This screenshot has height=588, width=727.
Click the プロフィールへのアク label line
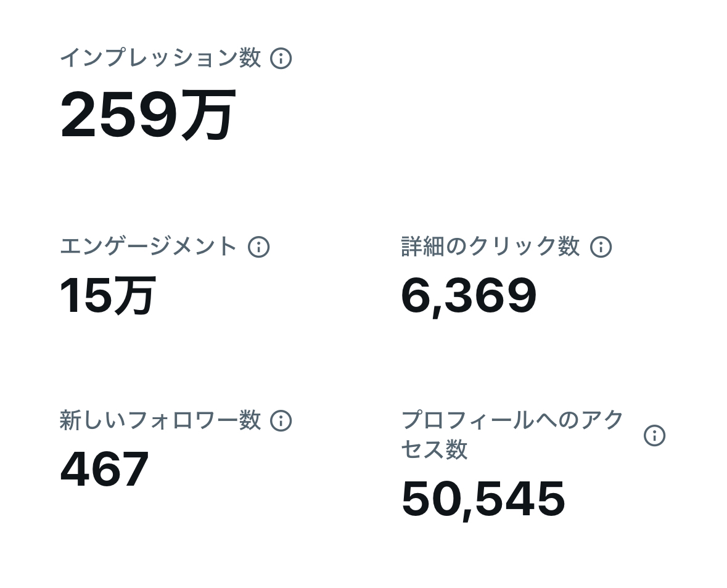512,421
